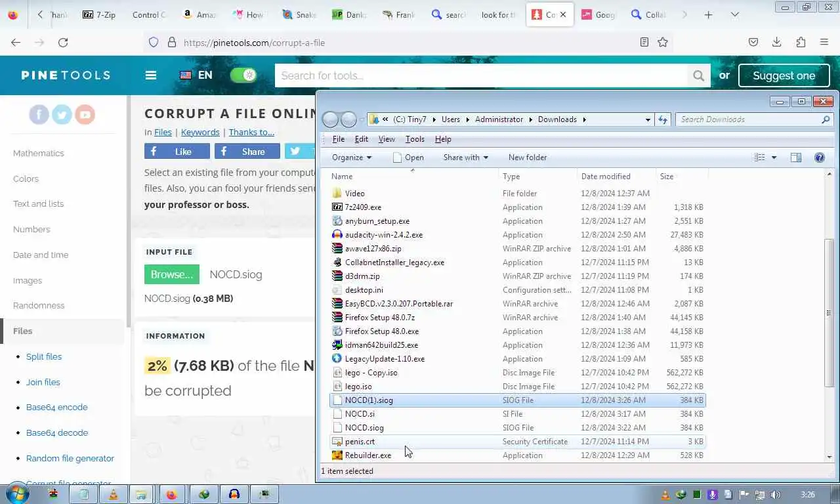Viewport: 840px width, 504px height.
Task: Refresh the Downloads folder address bar
Action: (x=663, y=119)
